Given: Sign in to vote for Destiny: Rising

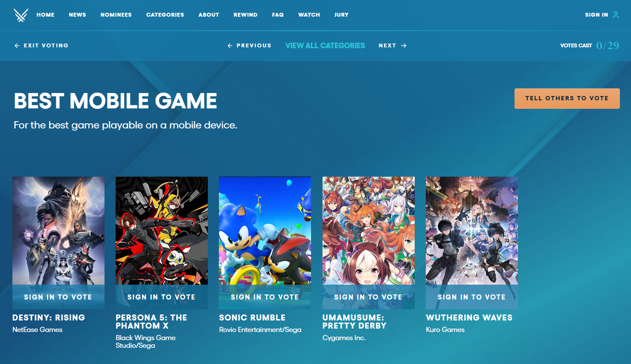Looking at the screenshot, I should 58,297.
